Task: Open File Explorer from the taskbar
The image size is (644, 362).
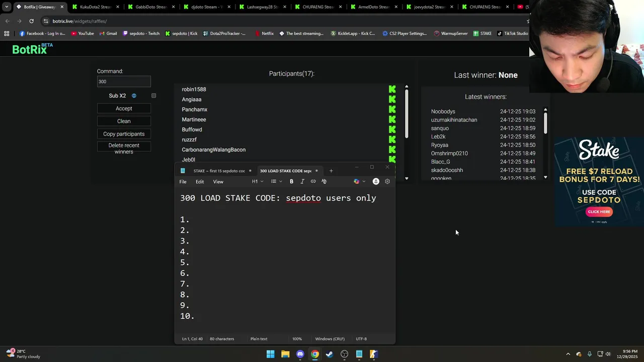Action: click(x=285, y=354)
